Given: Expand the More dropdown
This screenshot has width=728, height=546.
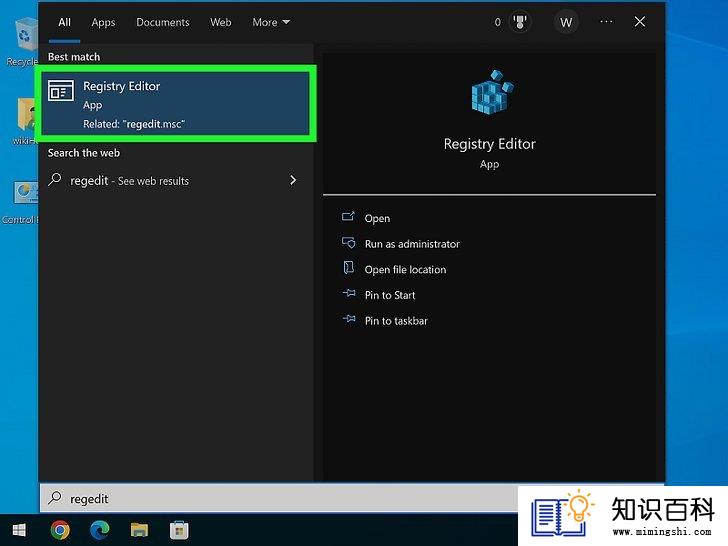Looking at the screenshot, I should click(x=271, y=22).
